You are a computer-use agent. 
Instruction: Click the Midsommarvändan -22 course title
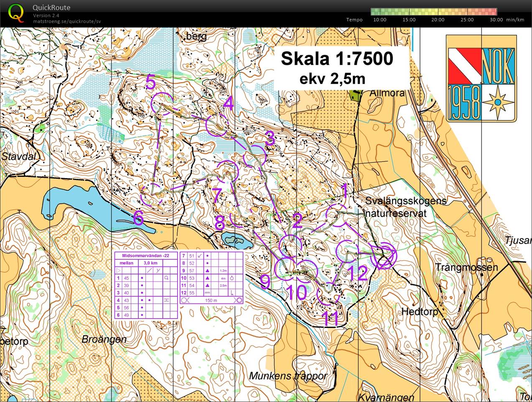click(x=145, y=256)
